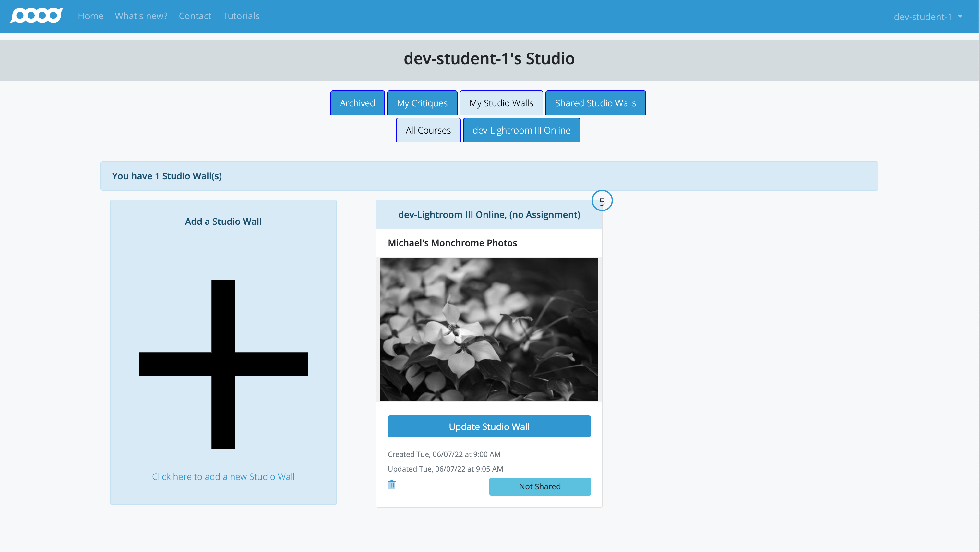Click the dev-student-1's Studio page title
This screenshot has width=980, height=552.
pyautogui.click(x=489, y=58)
